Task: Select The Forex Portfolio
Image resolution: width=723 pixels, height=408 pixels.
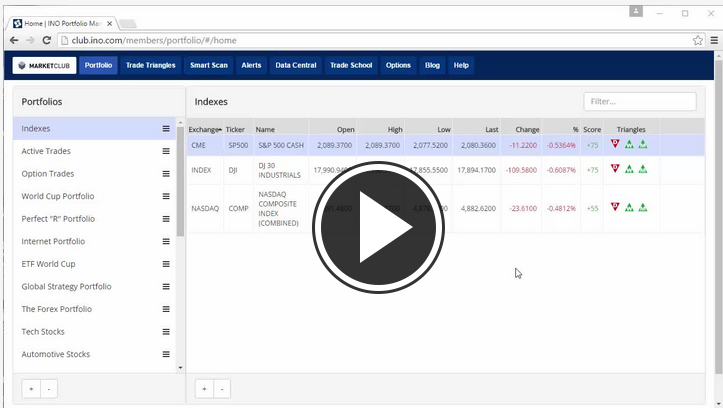Action: tap(56, 309)
